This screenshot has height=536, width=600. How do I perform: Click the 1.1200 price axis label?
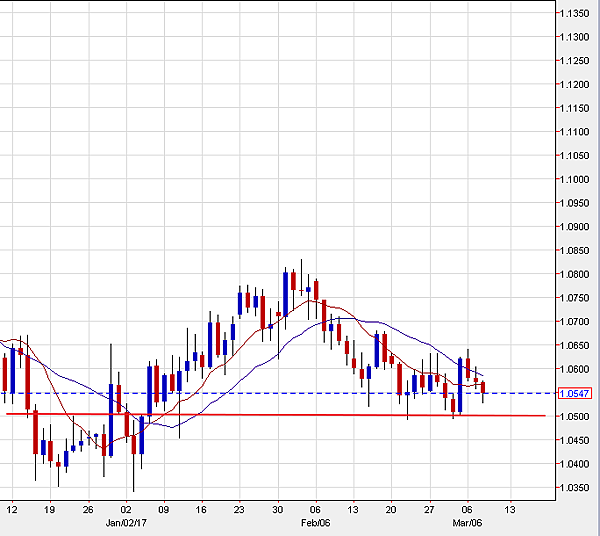point(575,85)
